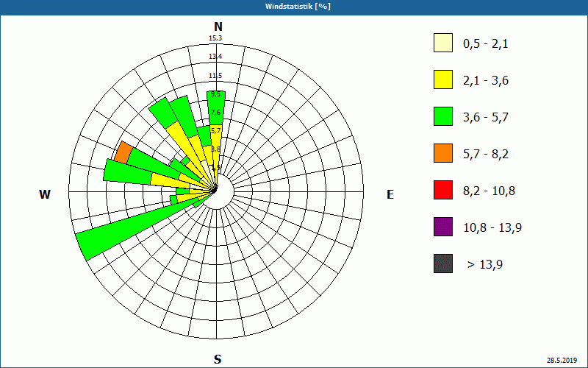Click the E compass label
Screen dimensions: 588x368
point(390,194)
